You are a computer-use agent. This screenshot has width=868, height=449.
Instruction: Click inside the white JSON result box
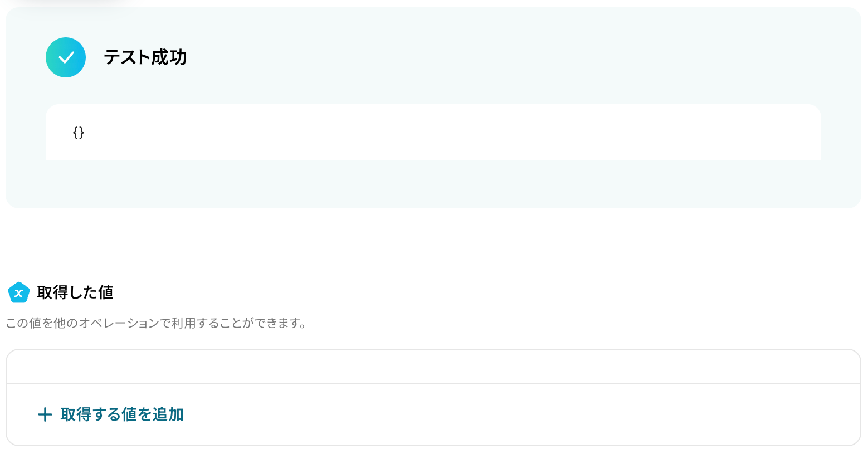pos(433,133)
